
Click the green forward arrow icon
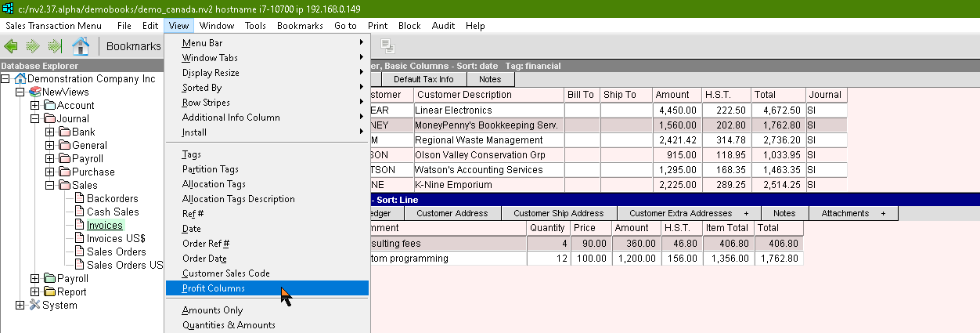pos(33,46)
